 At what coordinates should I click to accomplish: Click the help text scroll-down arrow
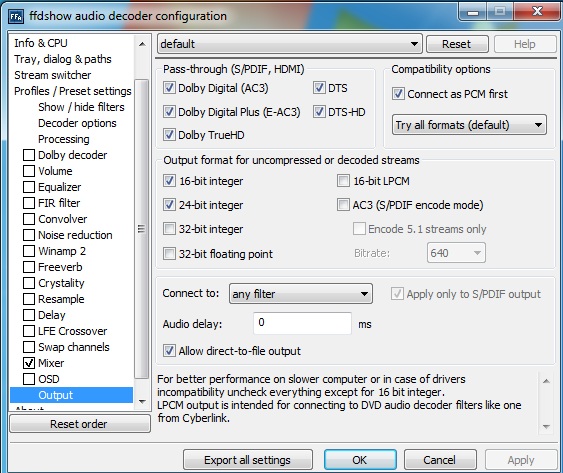[x=546, y=427]
